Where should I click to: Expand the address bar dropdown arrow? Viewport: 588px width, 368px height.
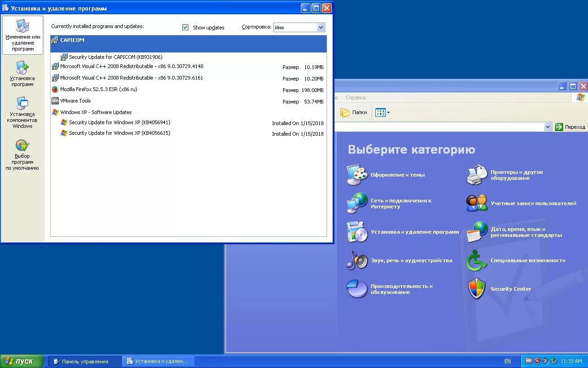[548, 126]
